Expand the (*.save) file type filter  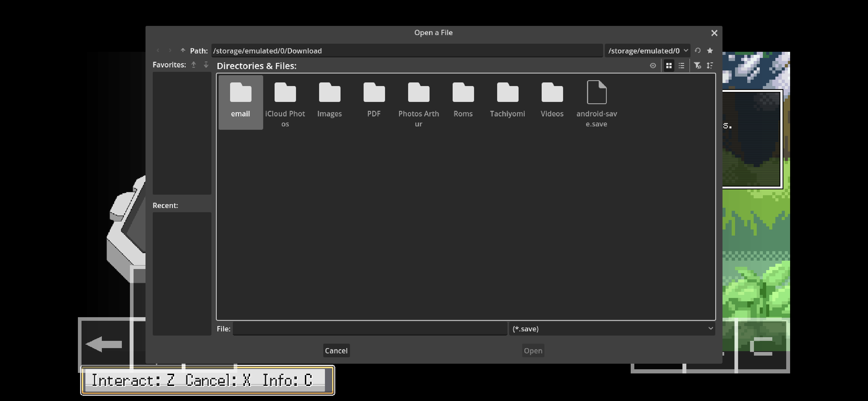[x=611, y=329]
